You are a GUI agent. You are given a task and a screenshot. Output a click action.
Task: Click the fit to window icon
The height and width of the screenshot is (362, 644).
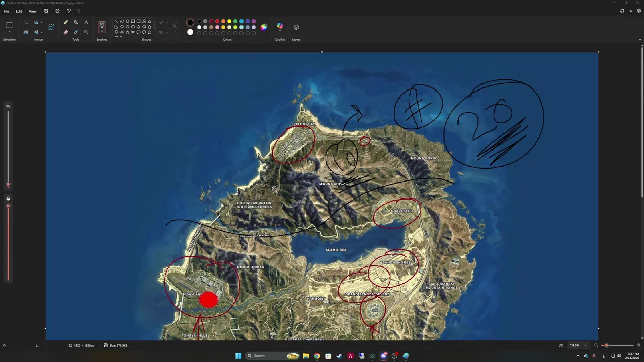point(561,345)
